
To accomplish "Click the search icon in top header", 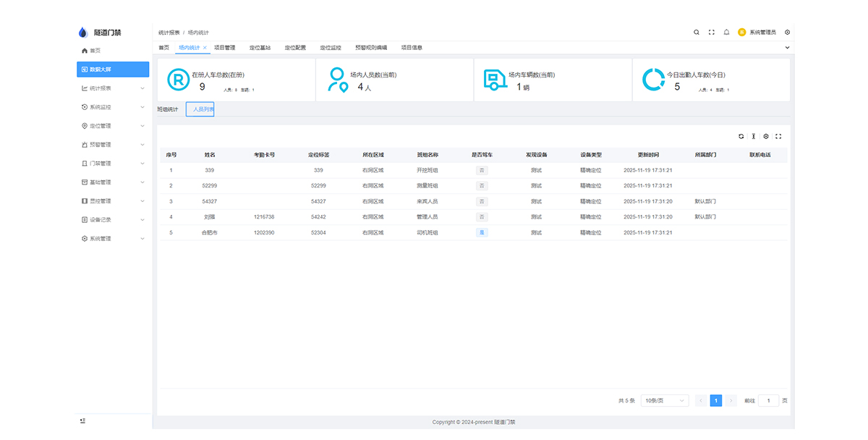I will (x=697, y=33).
